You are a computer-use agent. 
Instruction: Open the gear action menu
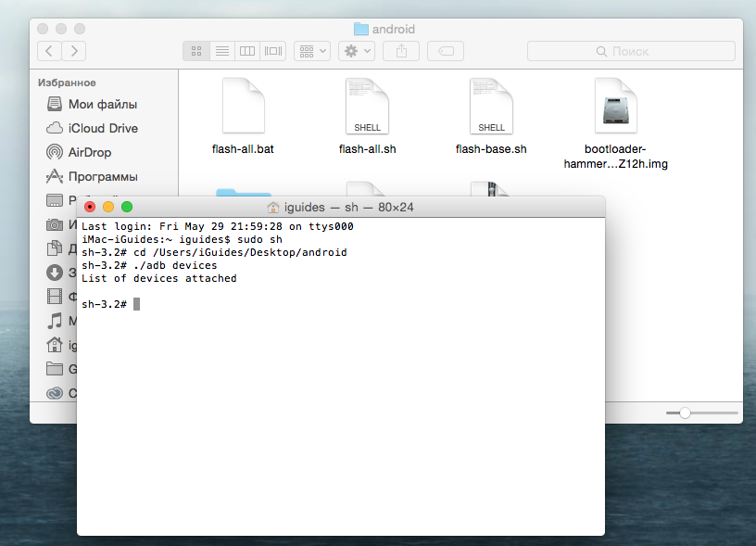pos(357,51)
